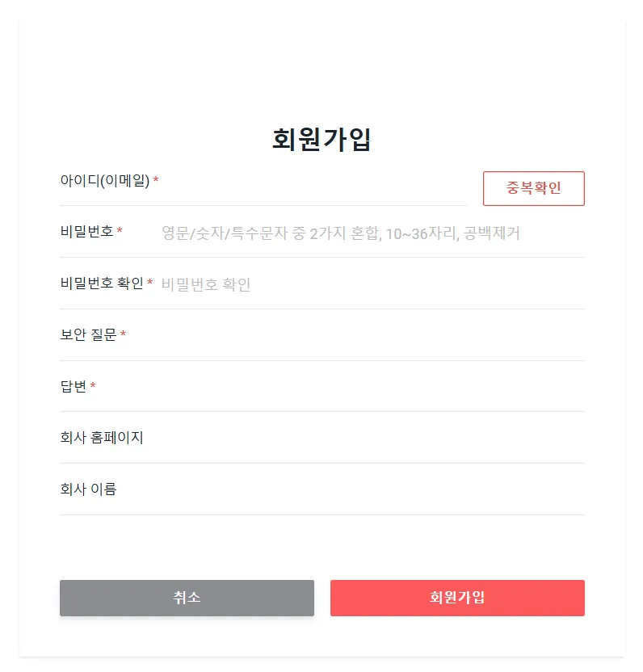
Task: Click the 비밀번호 label in the second row
Action: pos(86,233)
